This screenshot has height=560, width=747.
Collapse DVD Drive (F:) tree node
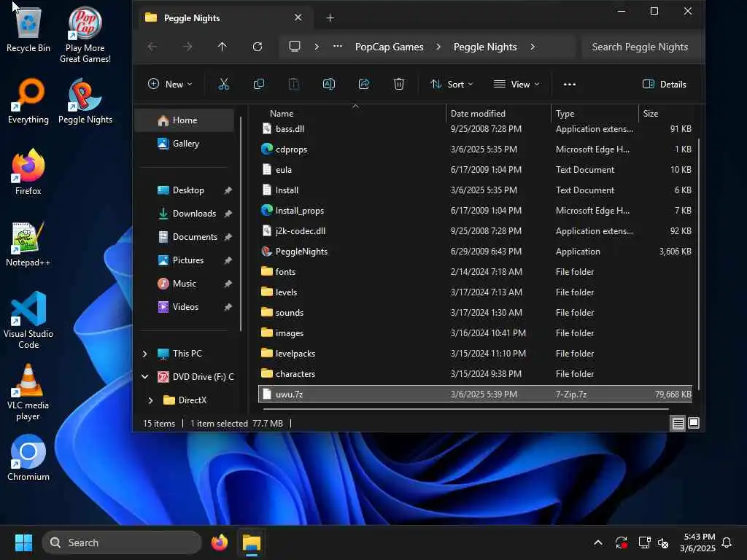tap(145, 377)
